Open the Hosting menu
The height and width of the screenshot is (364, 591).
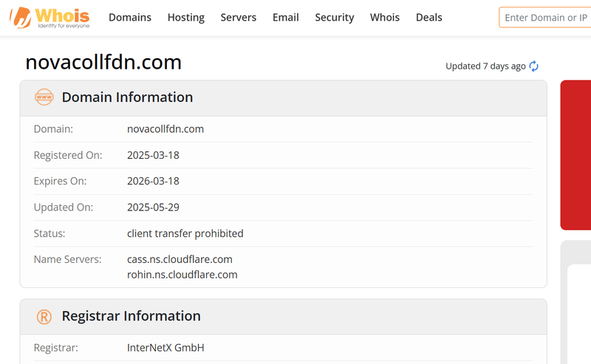(x=186, y=17)
